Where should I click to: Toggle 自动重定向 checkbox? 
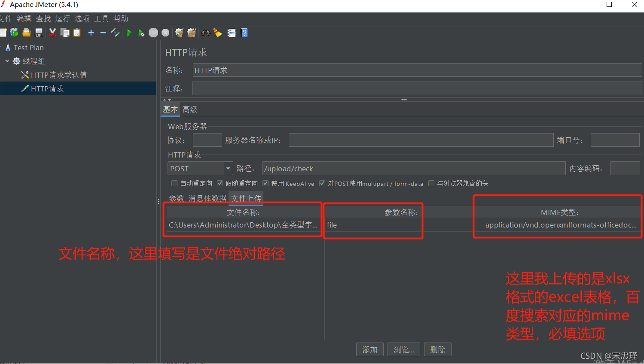click(174, 183)
